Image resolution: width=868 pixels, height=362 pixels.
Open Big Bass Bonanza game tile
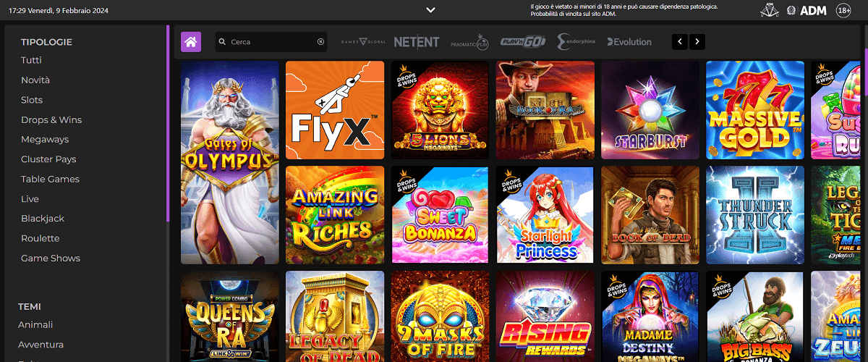click(x=755, y=316)
